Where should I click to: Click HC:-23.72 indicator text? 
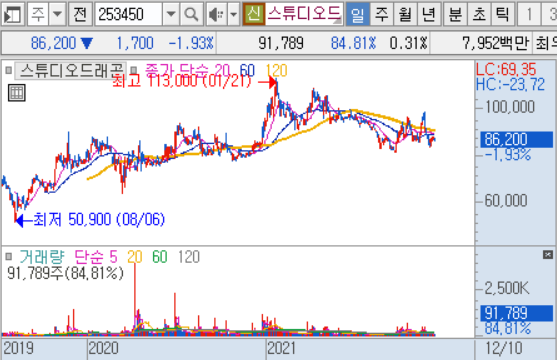(510, 85)
